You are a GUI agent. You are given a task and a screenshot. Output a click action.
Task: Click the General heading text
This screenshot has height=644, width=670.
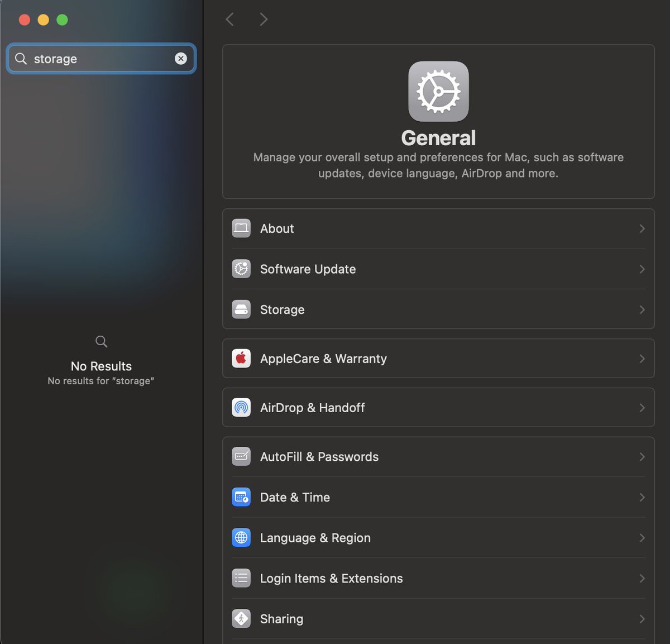coord(438,138)
